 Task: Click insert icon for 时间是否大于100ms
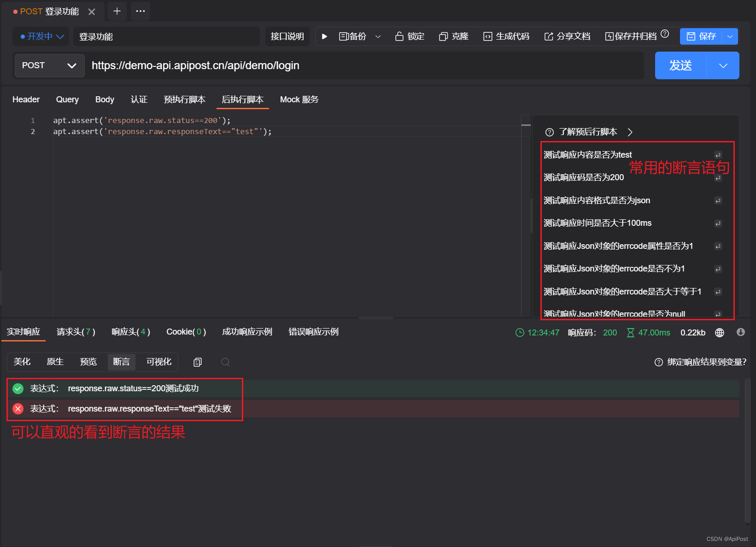718,224
